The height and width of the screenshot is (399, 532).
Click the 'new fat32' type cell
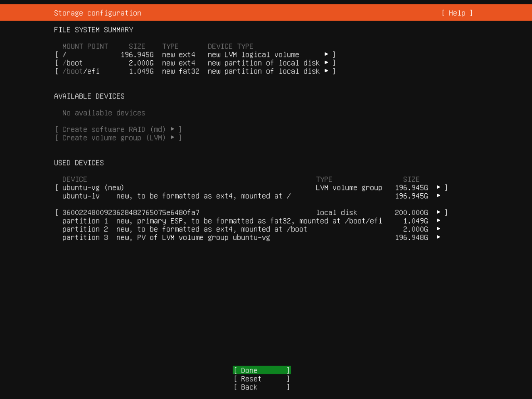click(180, 71)
